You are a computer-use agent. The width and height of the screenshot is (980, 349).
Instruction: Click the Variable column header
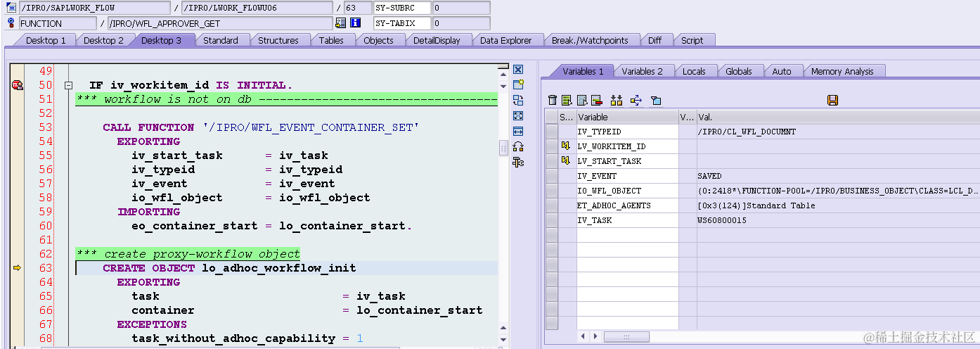coord(627,117)
